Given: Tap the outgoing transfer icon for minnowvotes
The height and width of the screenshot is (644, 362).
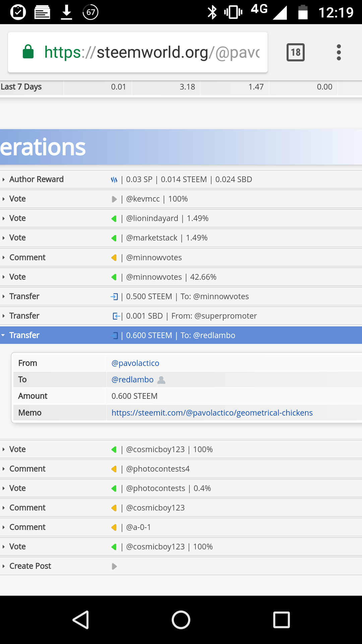Looking at the screenshot, I should (114, 297).
